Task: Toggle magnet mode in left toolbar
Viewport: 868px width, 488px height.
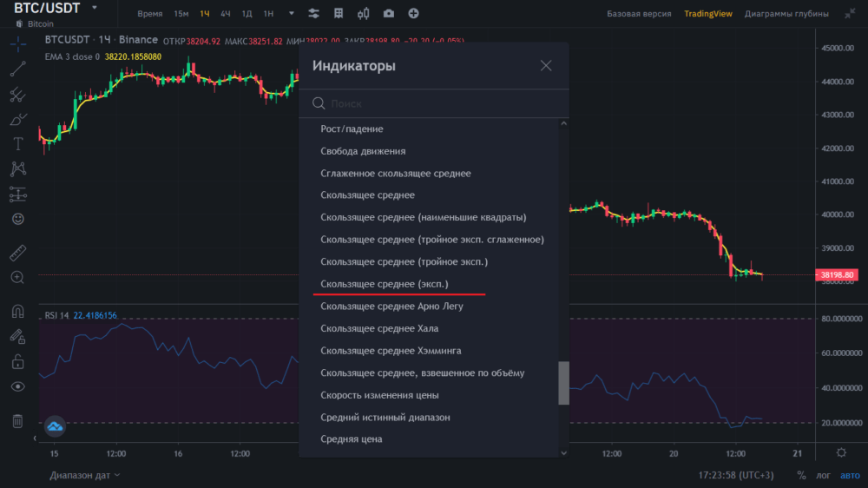Action: [x=17, y=311]
